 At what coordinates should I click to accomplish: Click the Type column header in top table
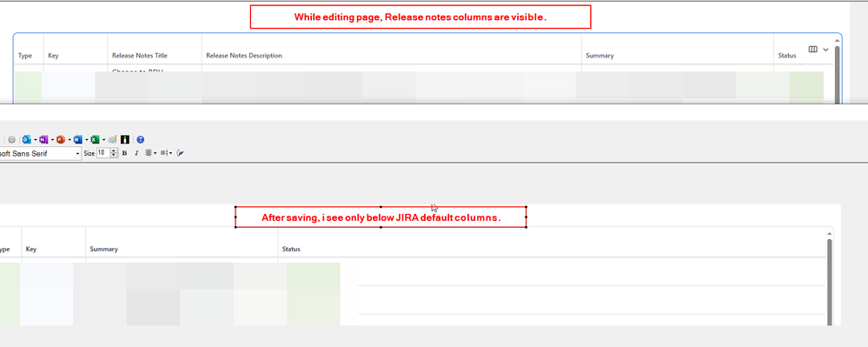coord(25,56)
